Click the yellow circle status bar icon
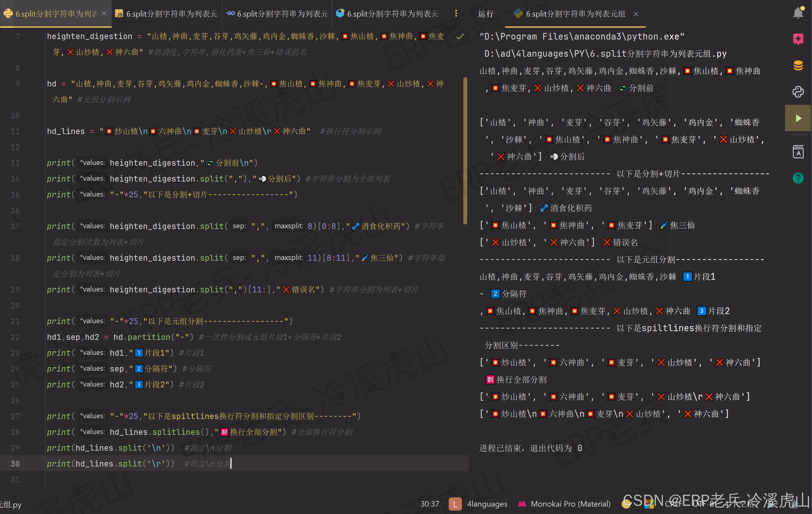The width and height of the screenshot is (812, 514). [x=626, y=504]
